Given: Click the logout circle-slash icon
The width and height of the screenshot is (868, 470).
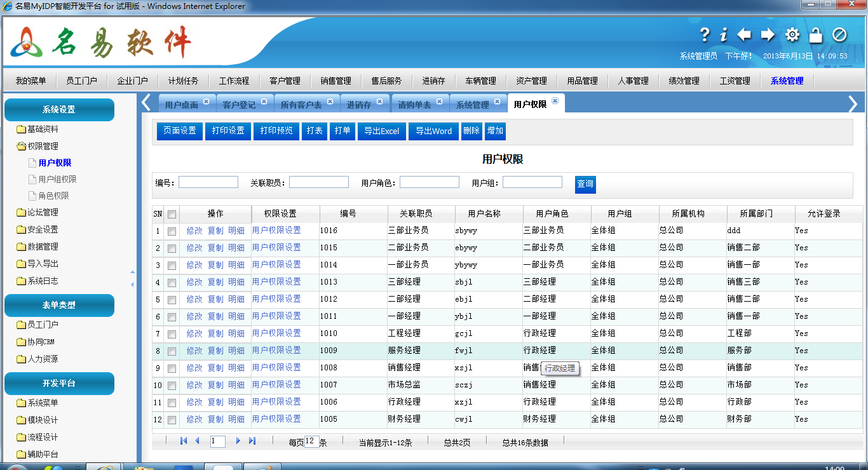Looking at the screenshot, I should tap(839, 35).
